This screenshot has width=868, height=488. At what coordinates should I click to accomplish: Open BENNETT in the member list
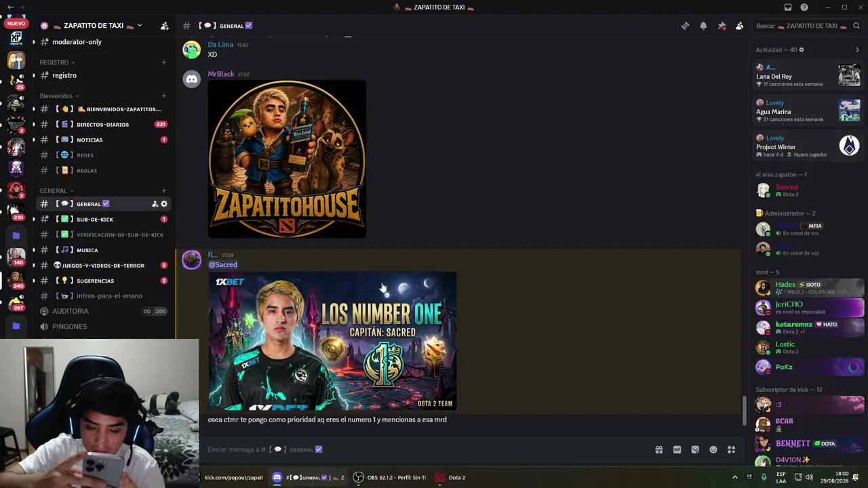(x=808, y=444)
